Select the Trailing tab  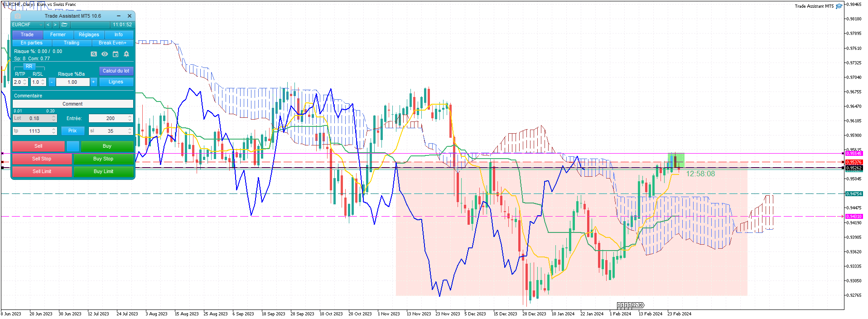[x=72, y=43]
